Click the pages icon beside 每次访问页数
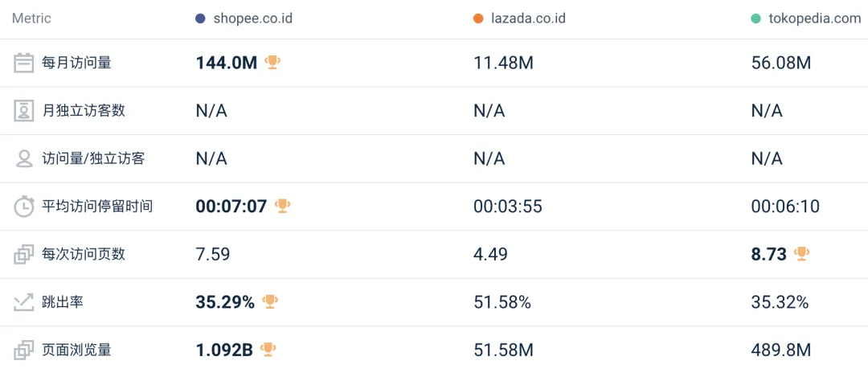 [x=24, y=254]
